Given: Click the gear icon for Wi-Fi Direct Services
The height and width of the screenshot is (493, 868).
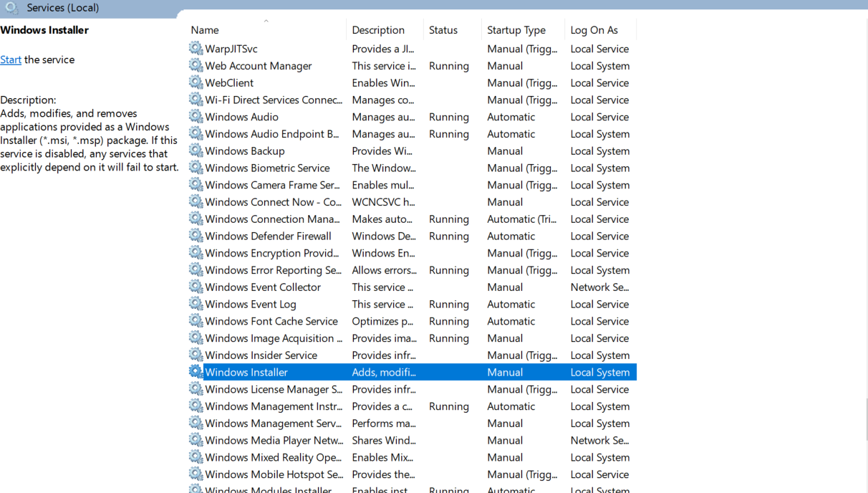Looking at the screenshot, I should click(x=196, y=100).
